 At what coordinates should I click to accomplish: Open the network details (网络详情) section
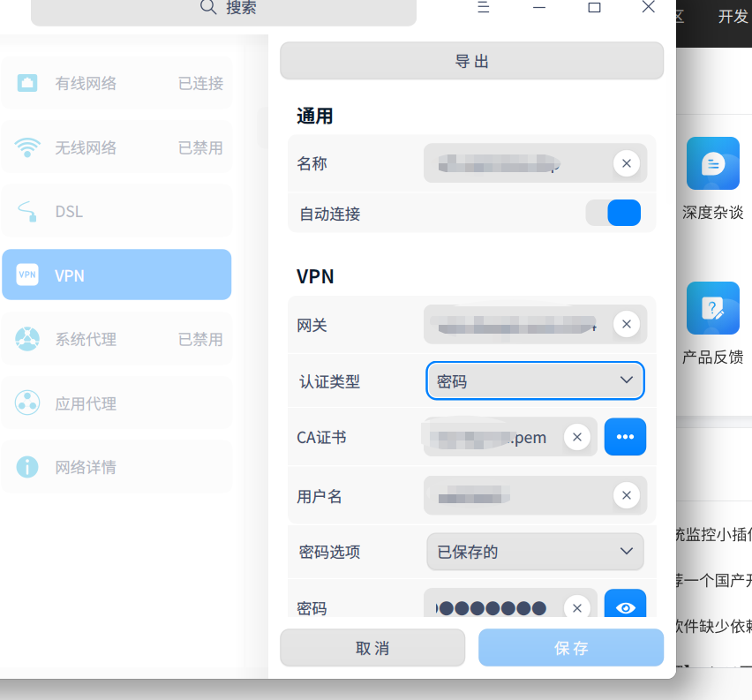[x=117, y=467]
